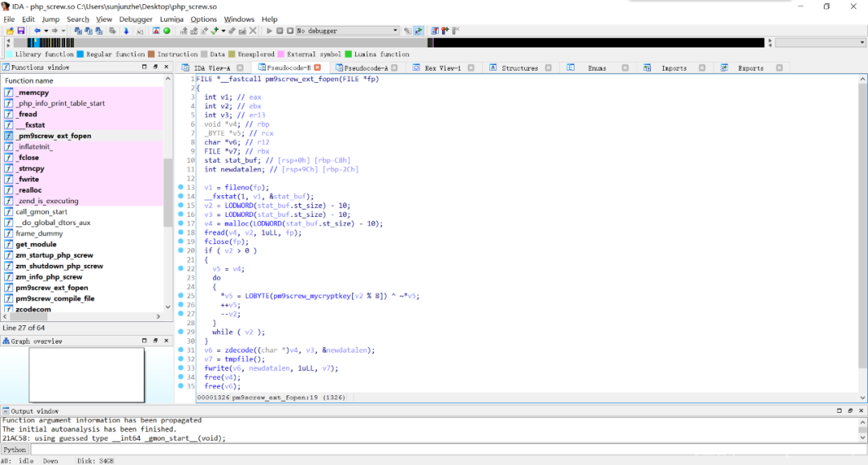Open the Debugger menu

tap(135, 19)
